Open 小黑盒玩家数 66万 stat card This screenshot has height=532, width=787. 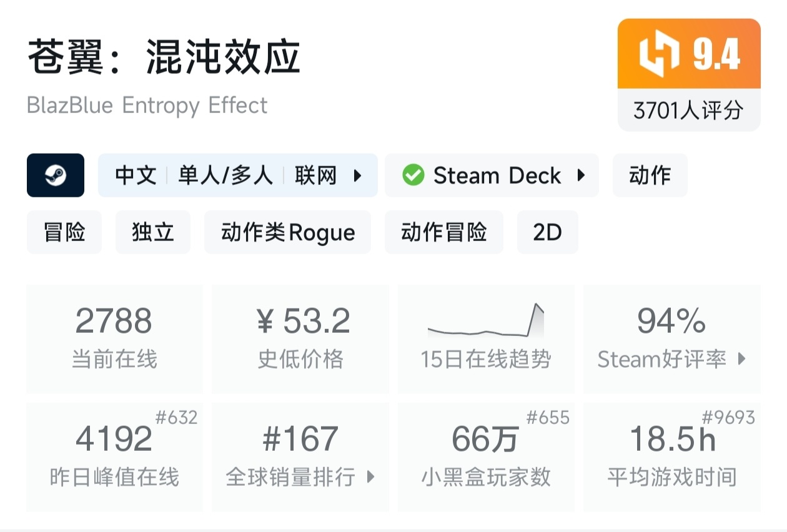click(x=485, y=457)
